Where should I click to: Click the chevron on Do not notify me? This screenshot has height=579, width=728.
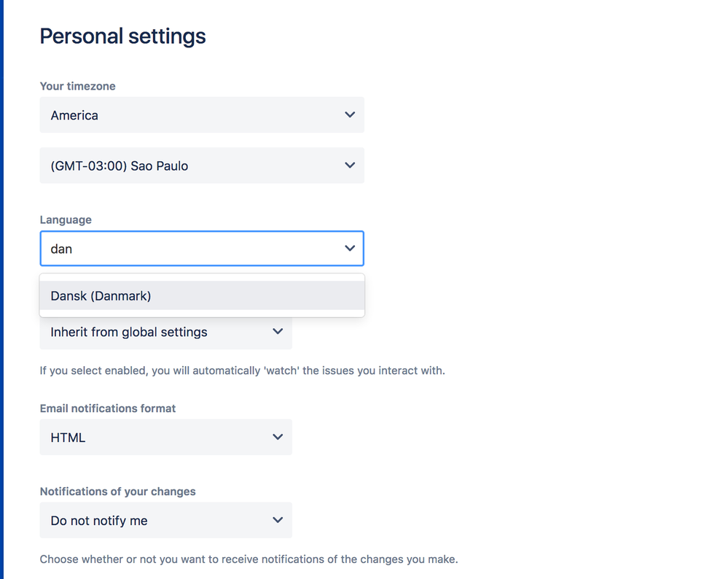(278, 520)
